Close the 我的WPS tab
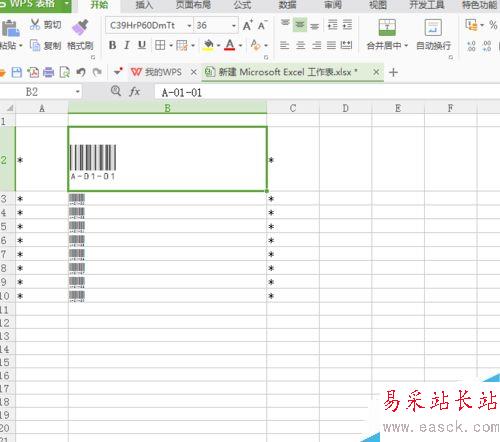 [194, 72]
